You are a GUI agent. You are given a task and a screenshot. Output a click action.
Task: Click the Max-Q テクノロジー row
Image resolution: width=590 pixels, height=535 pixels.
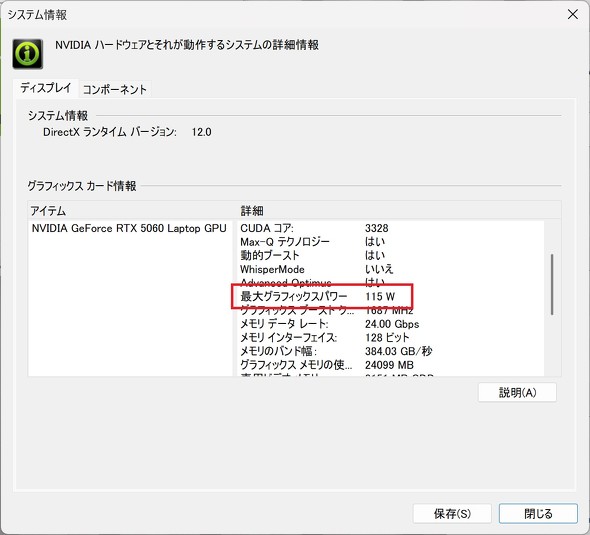[390, 242]
